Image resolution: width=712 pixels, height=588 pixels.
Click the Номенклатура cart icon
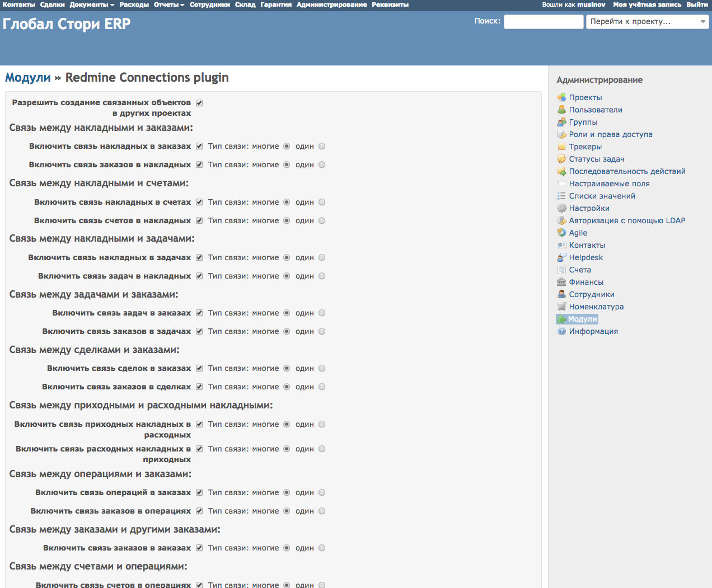coord(561,307)
